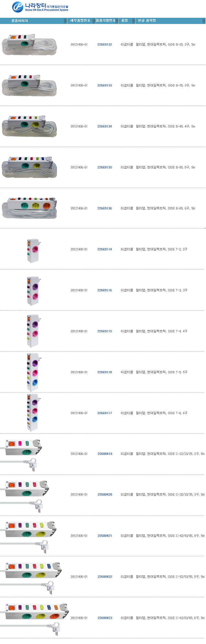Click the sort icon in 물품이미지 header

pos(65,21)
